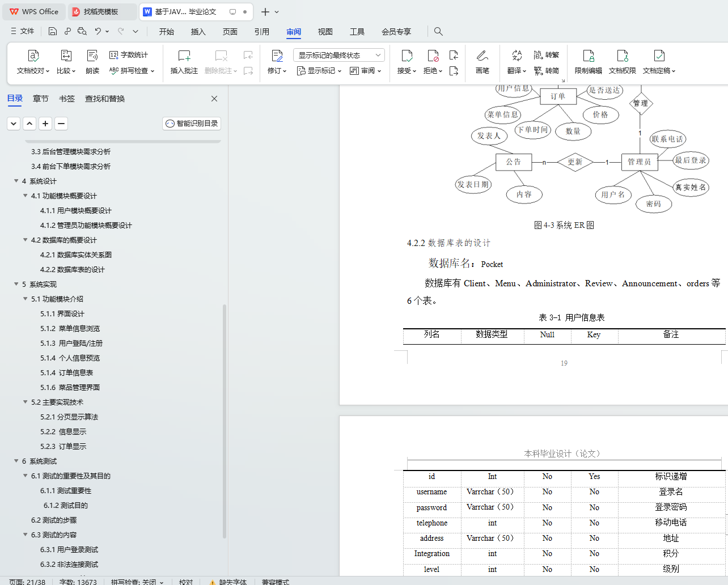Click the save icon in quick access bar
Viewport: 728px width, 585px height.
[53, 31]
